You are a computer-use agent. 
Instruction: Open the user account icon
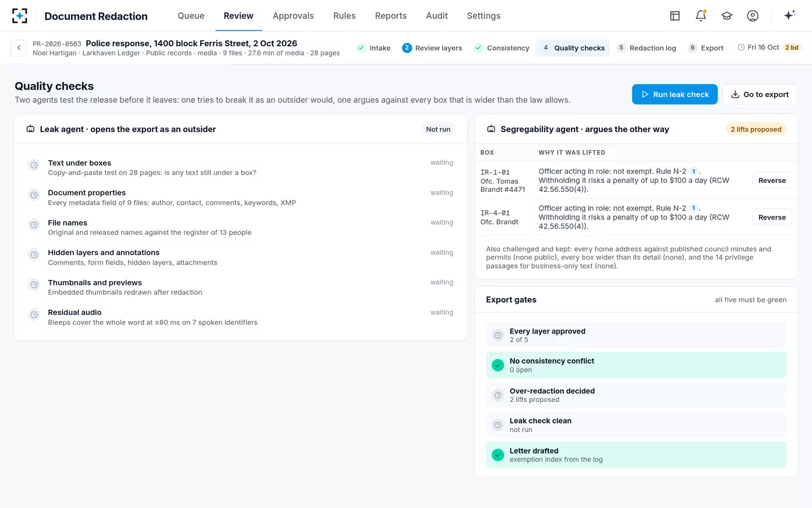753,16
